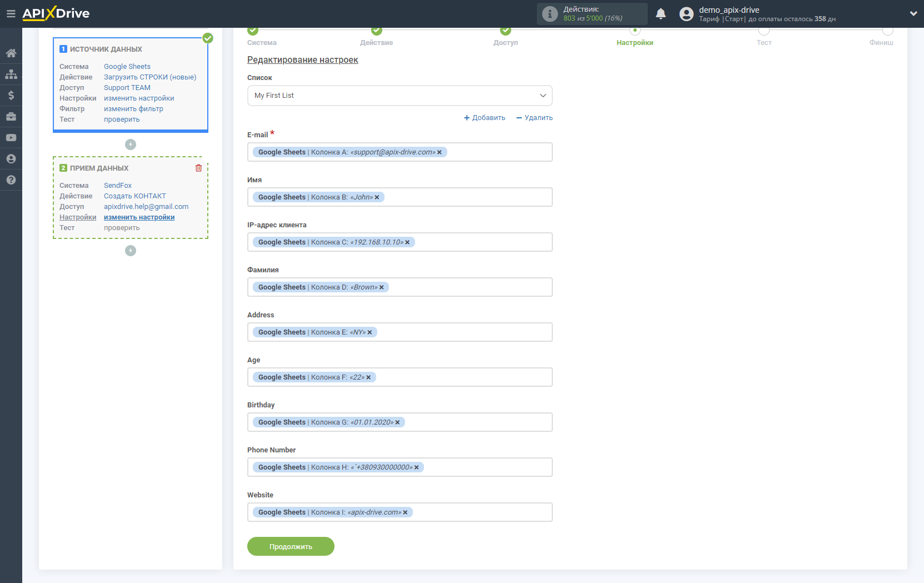Open the billing dollar icon in sidebar
924x583 pixels.
pyautogui.click(x=11, y=96)
